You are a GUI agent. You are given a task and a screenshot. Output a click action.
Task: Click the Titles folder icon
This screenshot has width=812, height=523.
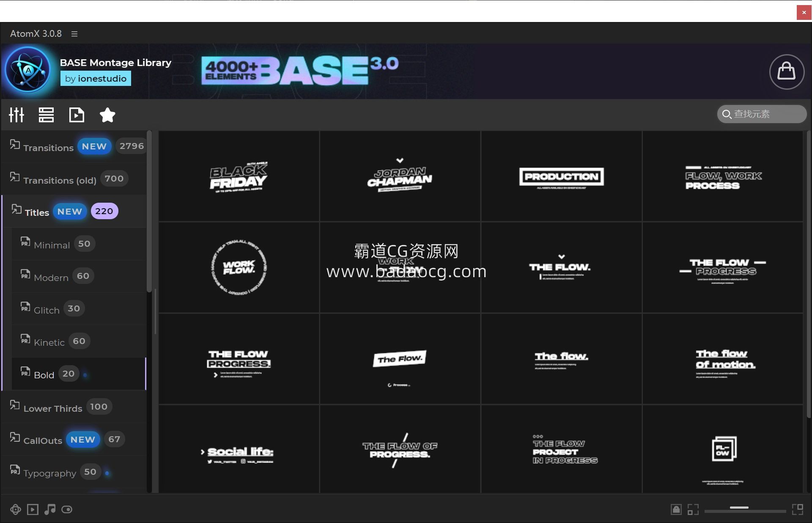pos(16,209)
